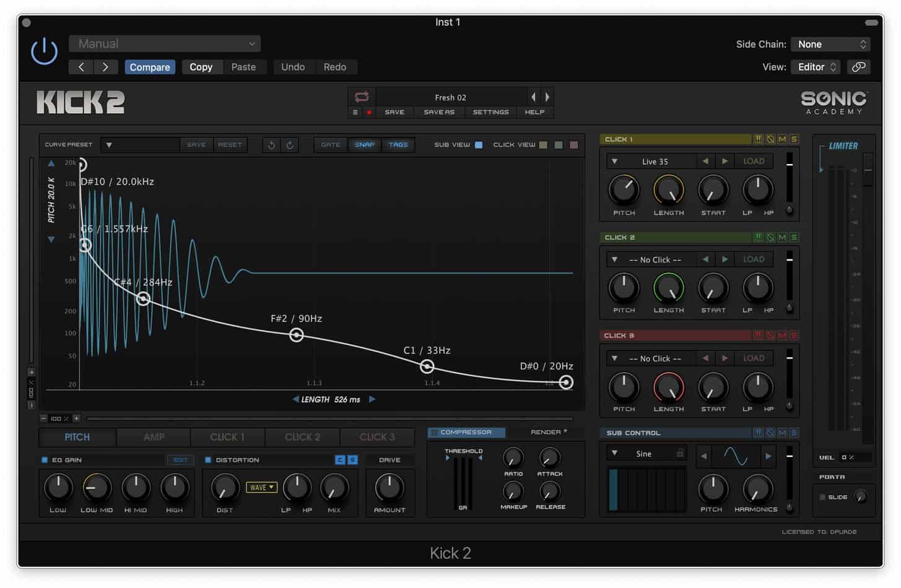The height and width of the screenshot is (588, 901).
Task: Mute Sub Control with M icon
Action: point(782,433)
